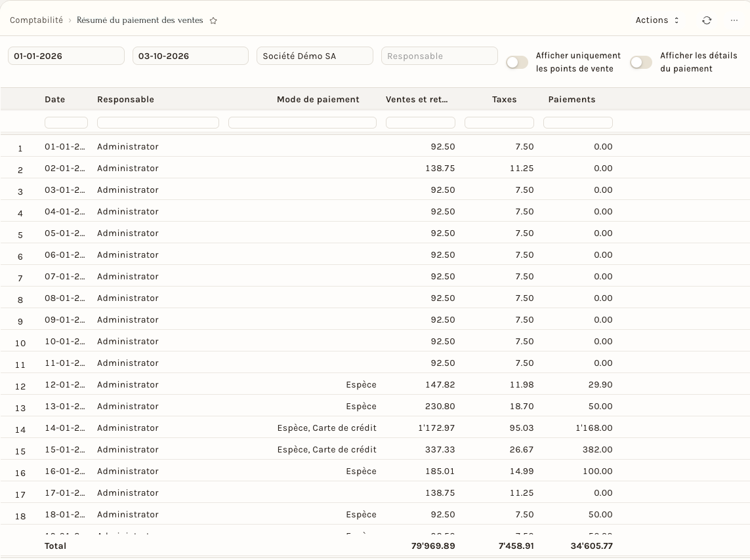Select date cell 09-01-2...
The width and height of the screenshot is (750, 560).
[64, 319]
